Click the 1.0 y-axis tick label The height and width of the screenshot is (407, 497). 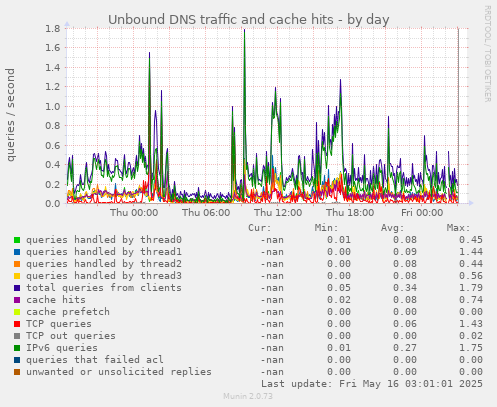[53, 107]
